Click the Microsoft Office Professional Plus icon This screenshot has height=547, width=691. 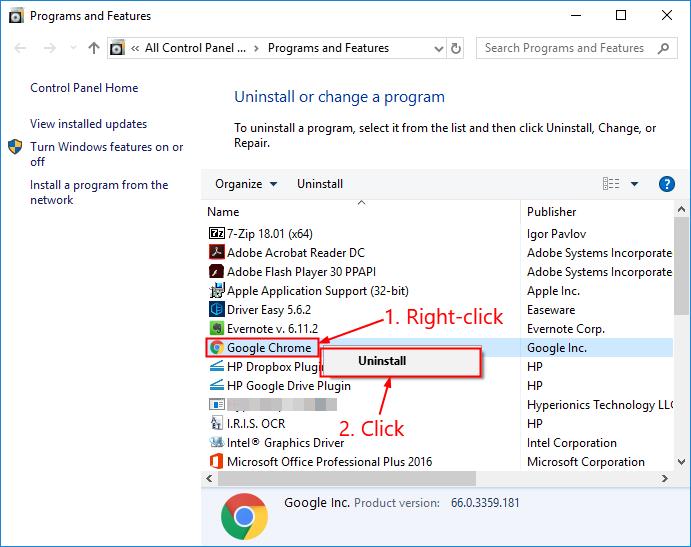point(216,461)
